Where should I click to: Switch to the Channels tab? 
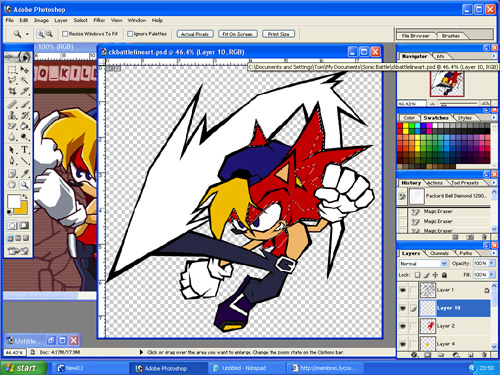(x=439, y=253)
